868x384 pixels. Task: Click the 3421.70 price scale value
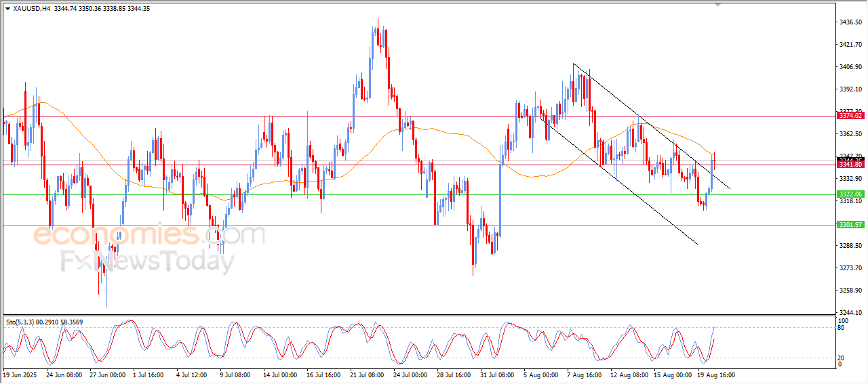(850, 45)
